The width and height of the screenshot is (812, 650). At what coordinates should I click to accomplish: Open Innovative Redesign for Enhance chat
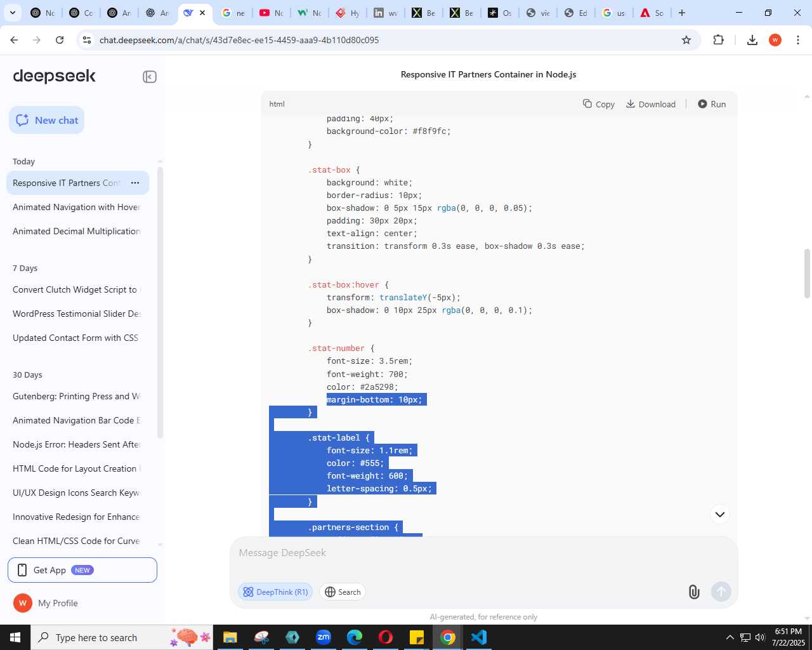tap(77, 517)
